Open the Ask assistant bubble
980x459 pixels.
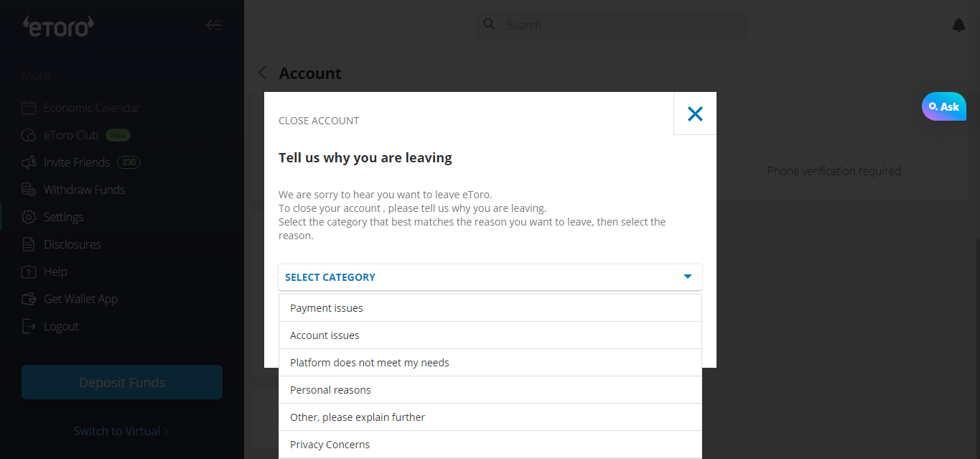(x=944, y=106)
